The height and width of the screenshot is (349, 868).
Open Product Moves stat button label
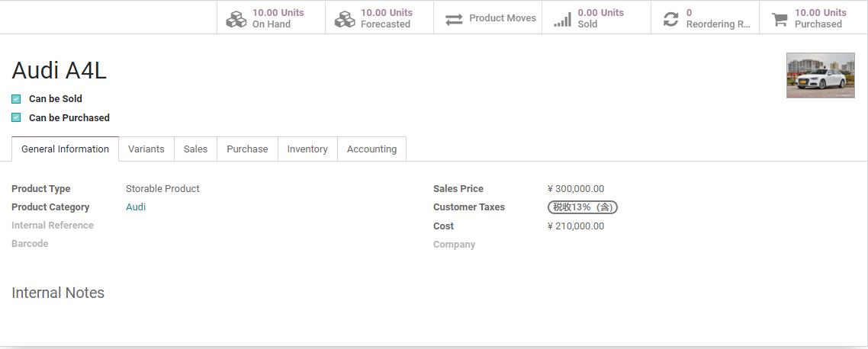pos(503,18)
